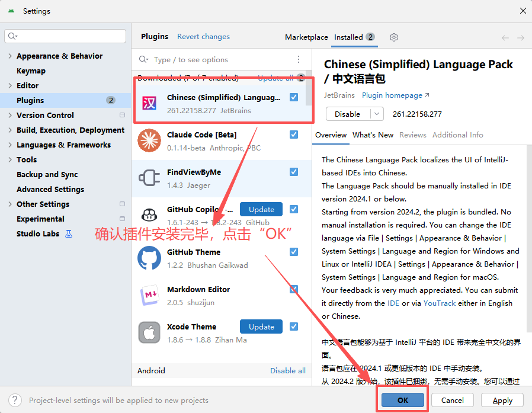Click the Apply button
The height and width of the screenshot is (413, 532).
[502, 400]
